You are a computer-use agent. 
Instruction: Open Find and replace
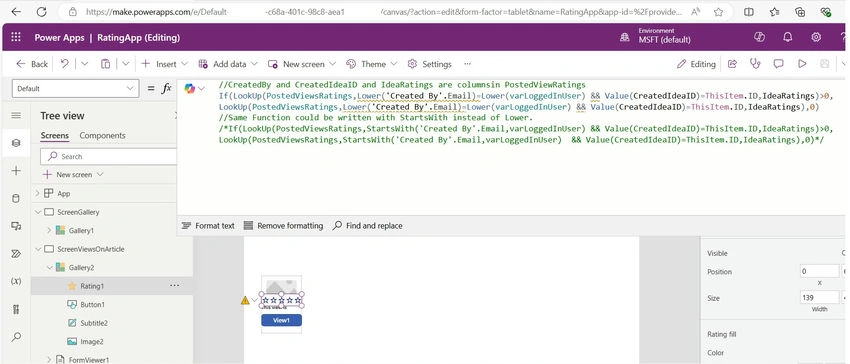(368, 226)
